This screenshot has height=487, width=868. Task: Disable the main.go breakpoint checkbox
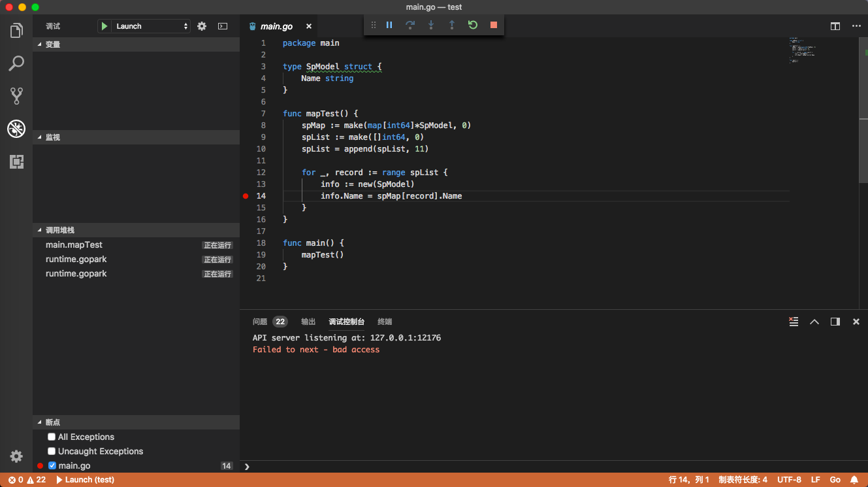click(52, 465)
